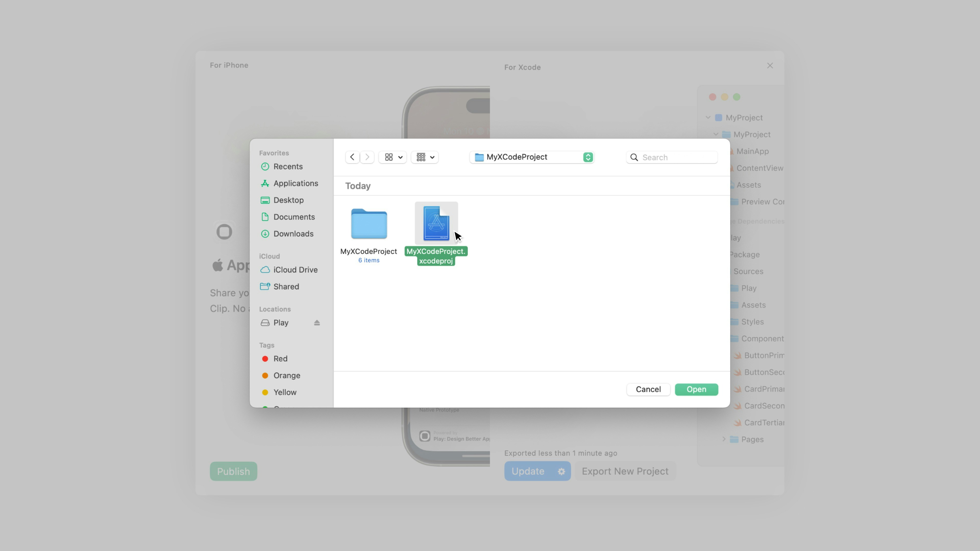Open the icon view mode dropdown

click(x=393, y=157)
